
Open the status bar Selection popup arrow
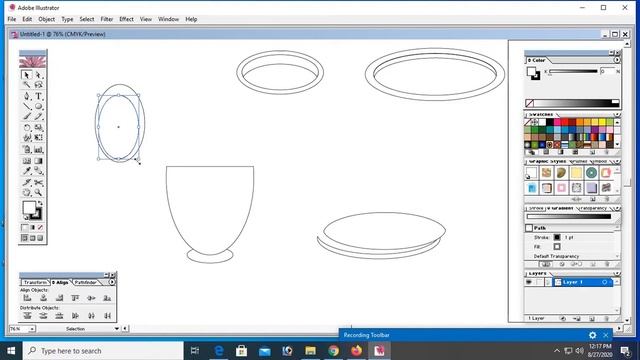click(117, 329)
